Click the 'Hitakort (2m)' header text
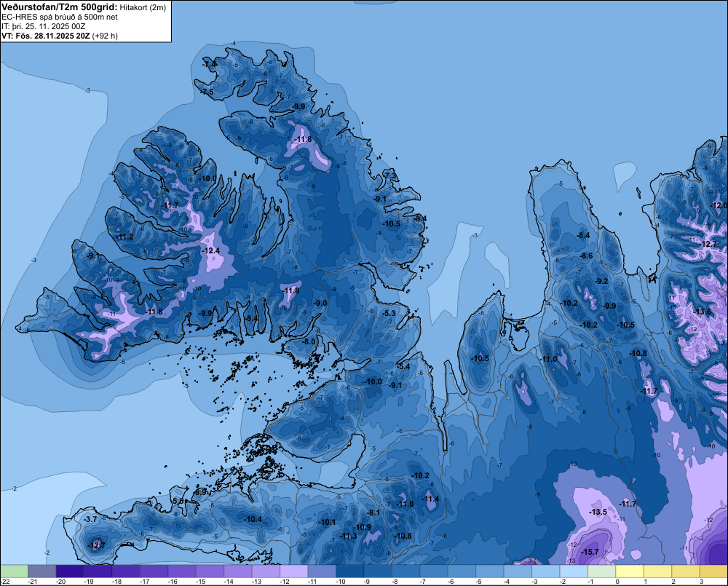Image resolution: width=728 pixels, height=586 pixels. [x=143, y=7]
